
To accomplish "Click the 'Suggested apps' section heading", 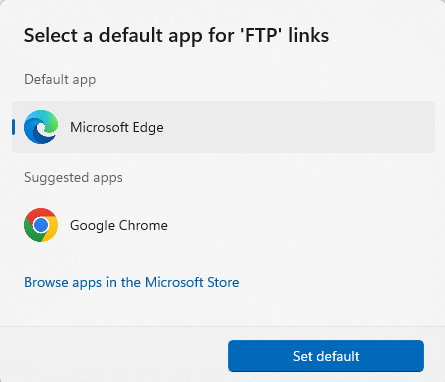I will (73, 178).
